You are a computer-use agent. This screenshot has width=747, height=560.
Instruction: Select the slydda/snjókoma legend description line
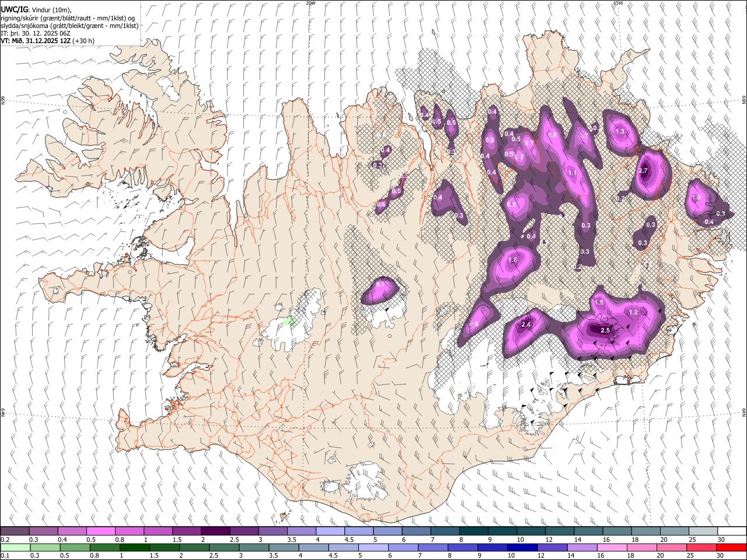69,26
